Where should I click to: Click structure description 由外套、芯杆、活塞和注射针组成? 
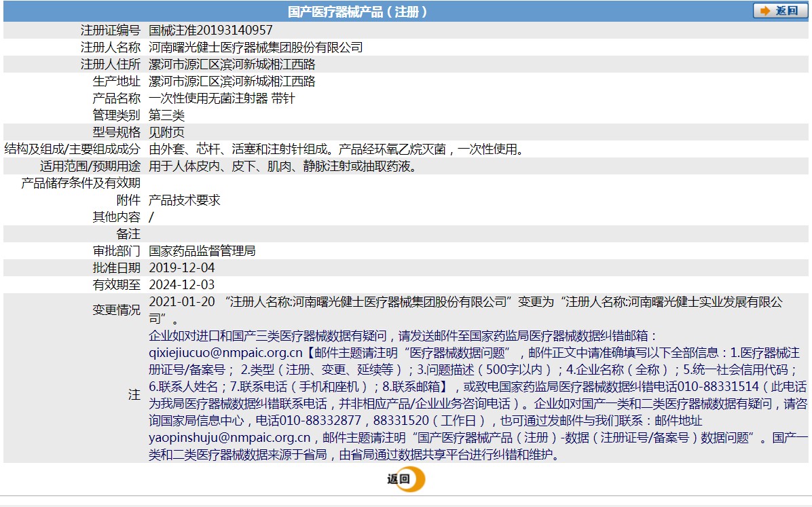238,149
